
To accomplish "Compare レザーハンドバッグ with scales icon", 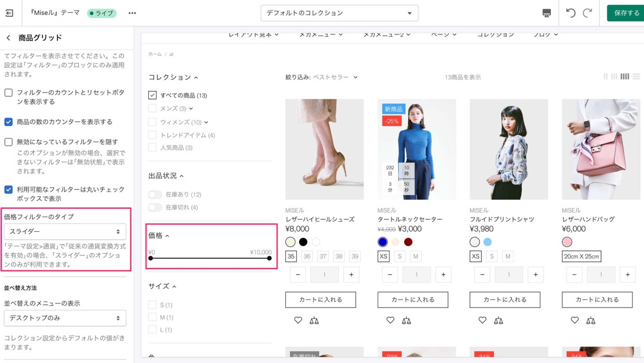I will coord(591,320).
